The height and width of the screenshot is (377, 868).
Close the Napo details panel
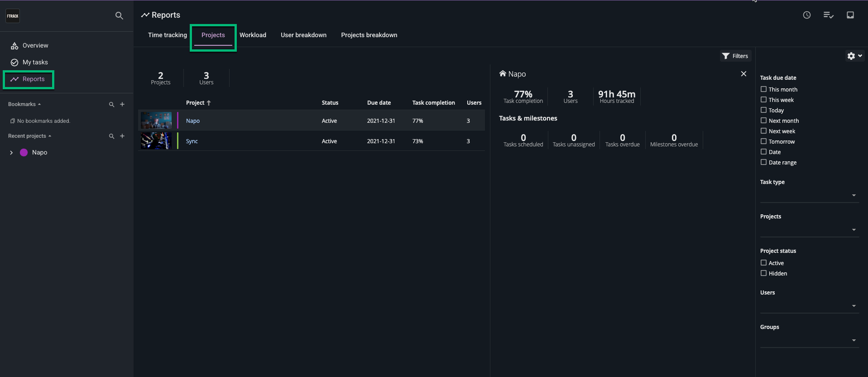[x=743, y=74]
